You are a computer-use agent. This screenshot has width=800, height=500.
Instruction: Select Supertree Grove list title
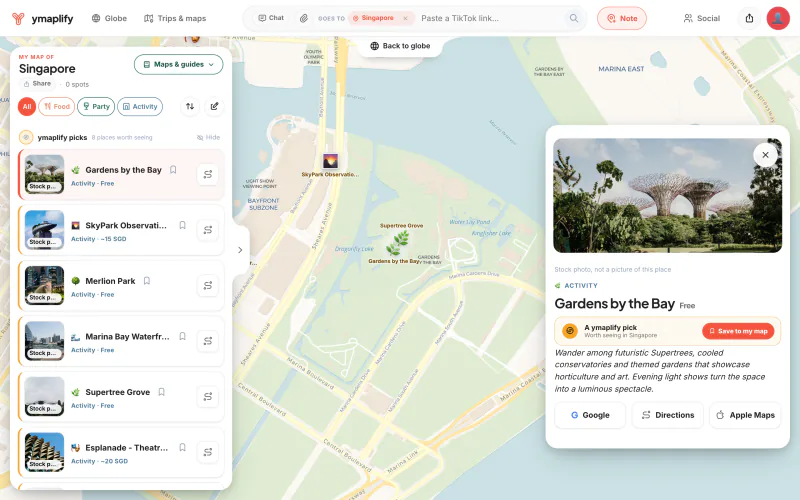pos(117,392)
